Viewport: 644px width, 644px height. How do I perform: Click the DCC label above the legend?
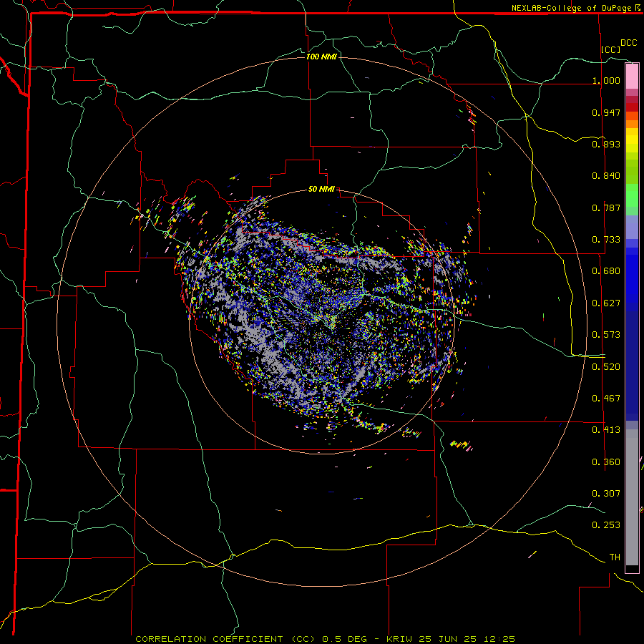click(628, 43)
